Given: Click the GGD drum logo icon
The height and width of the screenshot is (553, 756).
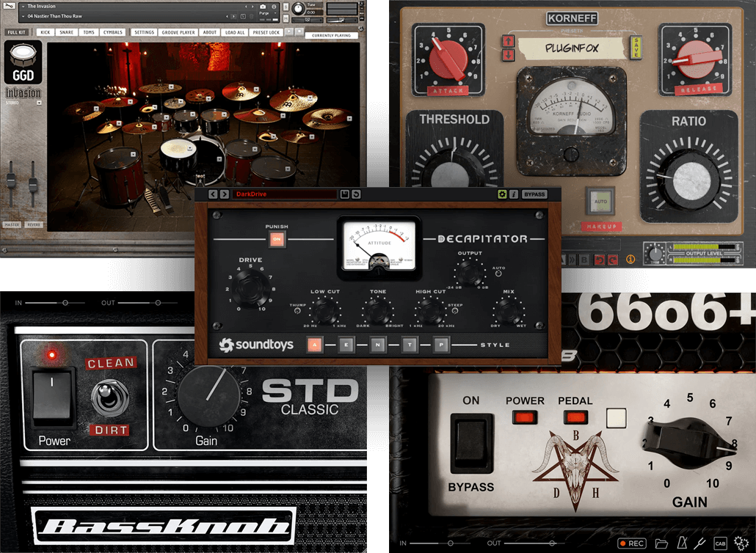Looking at the screenshot, I should tap(23, 62).
